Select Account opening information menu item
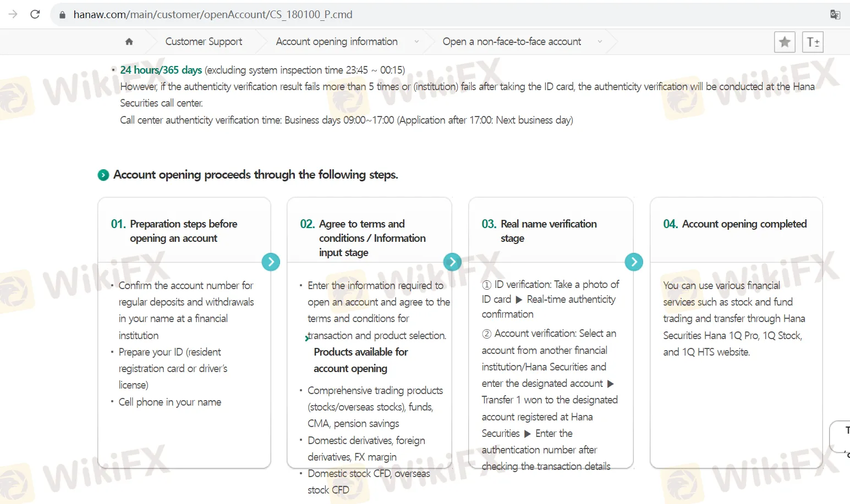The width and height of the screenshot is (850, 504). (337, 42)
